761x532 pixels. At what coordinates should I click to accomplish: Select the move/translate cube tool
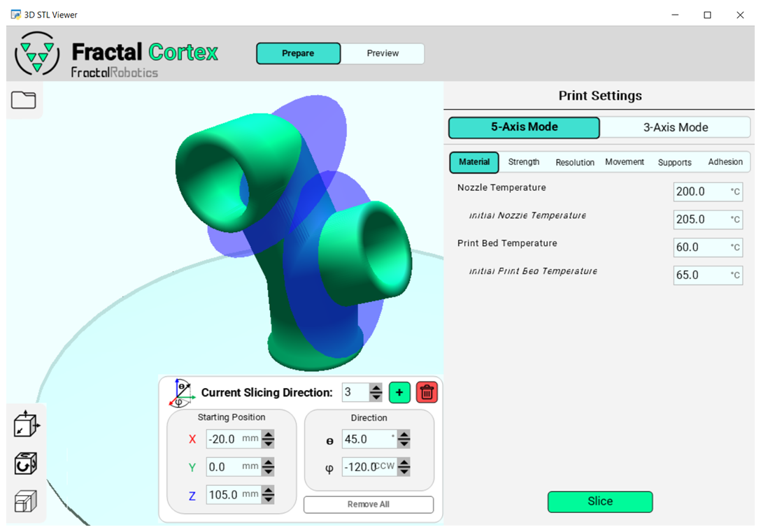[26, 424]
